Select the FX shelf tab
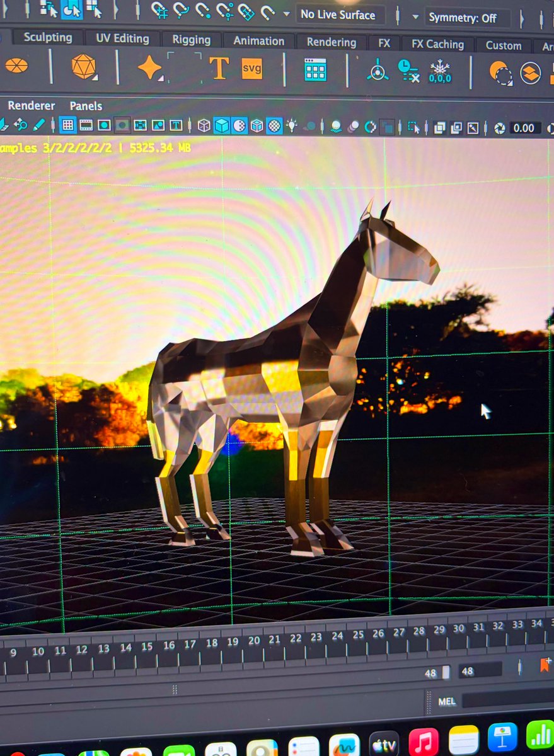 (x=384, y=43)
